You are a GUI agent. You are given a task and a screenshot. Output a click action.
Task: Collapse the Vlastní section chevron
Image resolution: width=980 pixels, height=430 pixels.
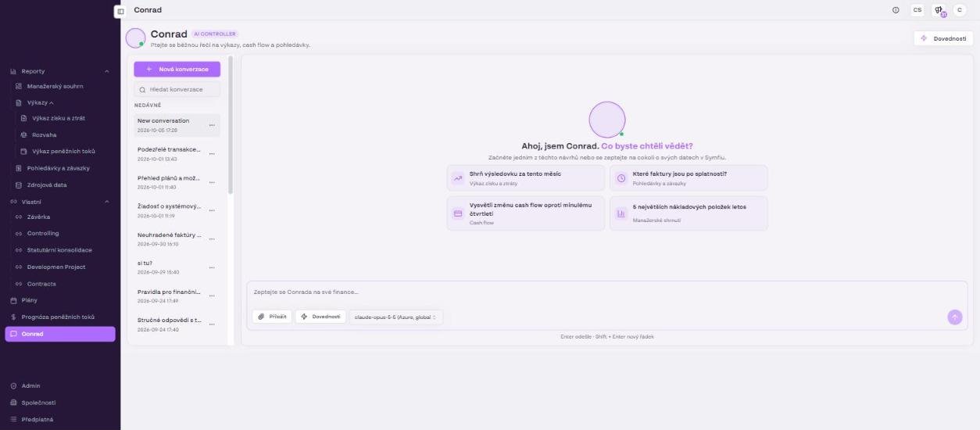[107, 202]
